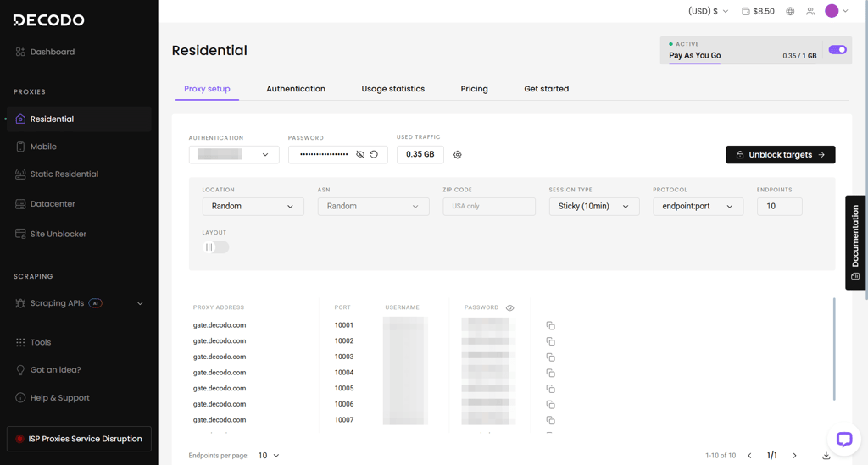View ISP Proxies Service Disruption notice
This screenshot has width=868, height=465.
pos(79,439)
